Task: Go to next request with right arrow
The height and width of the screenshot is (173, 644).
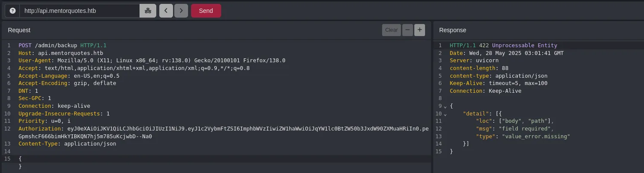Action: pos(181,11)
